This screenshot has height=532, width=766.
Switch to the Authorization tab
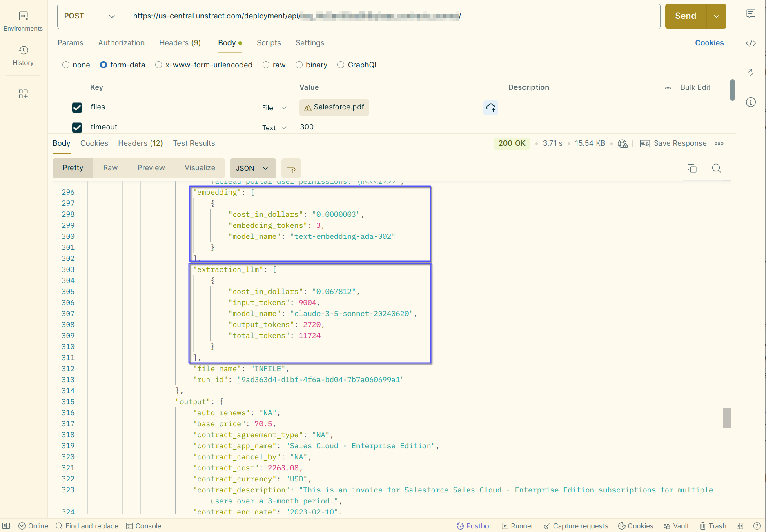(121, 43)
